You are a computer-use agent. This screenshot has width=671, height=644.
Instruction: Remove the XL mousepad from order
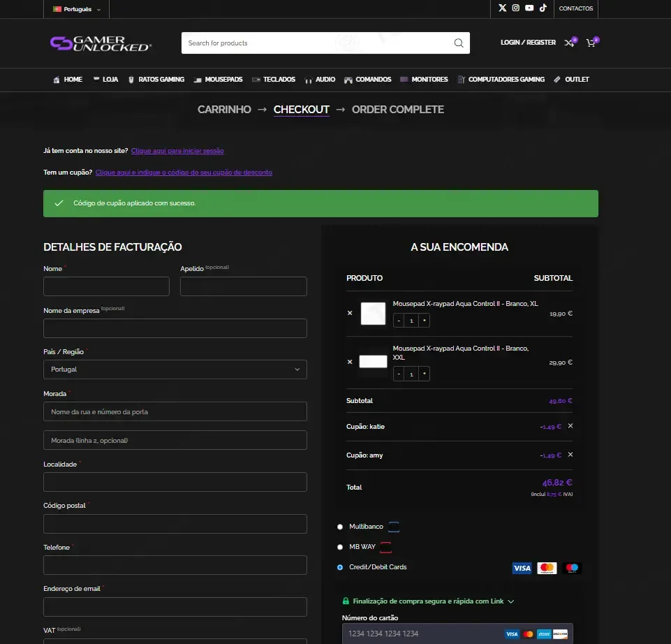350,313
